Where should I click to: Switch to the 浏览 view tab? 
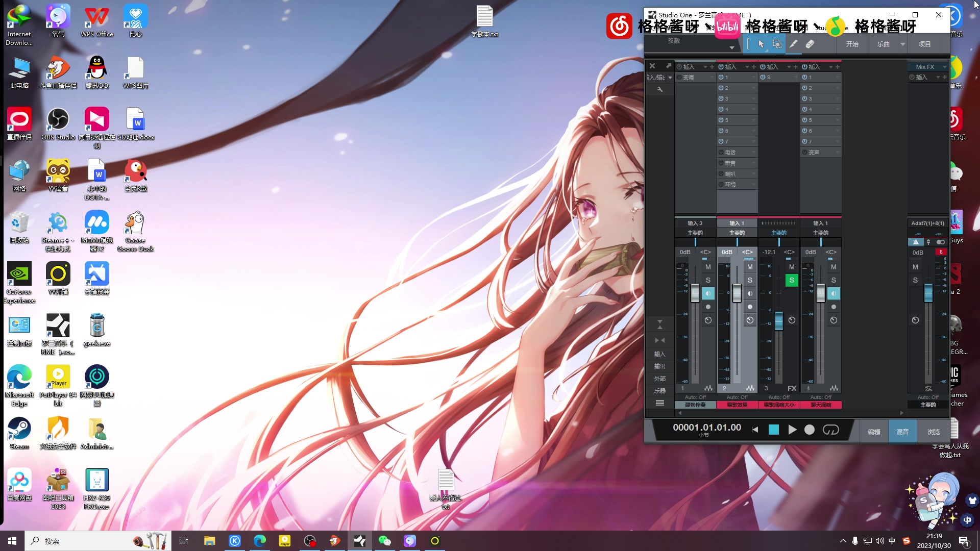[934, 432]
